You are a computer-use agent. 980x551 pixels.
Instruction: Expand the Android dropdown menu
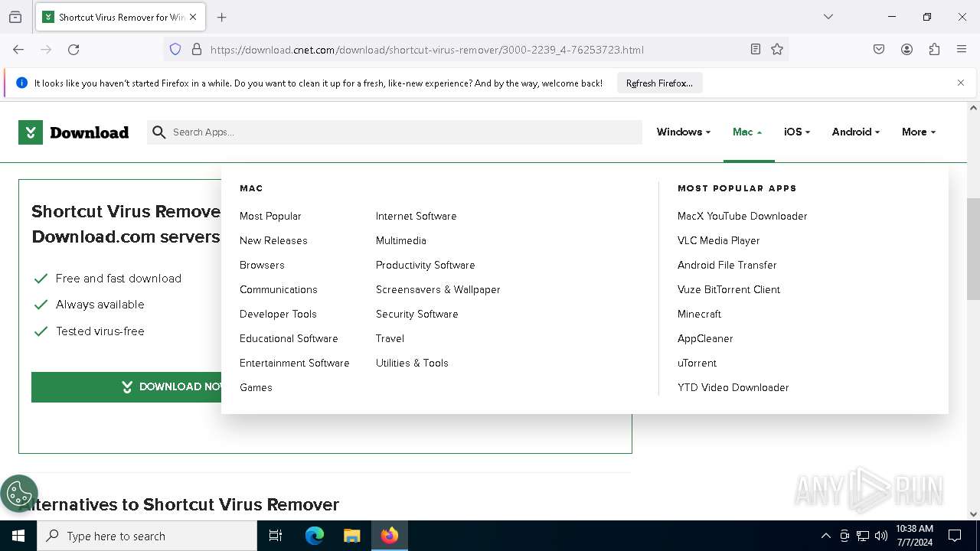click(856, 132)
